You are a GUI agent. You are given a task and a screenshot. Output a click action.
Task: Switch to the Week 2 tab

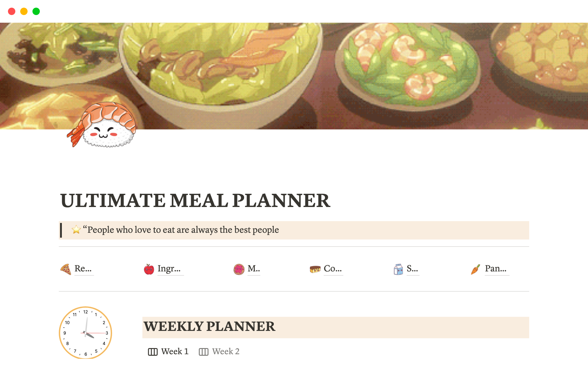(219, 351)
